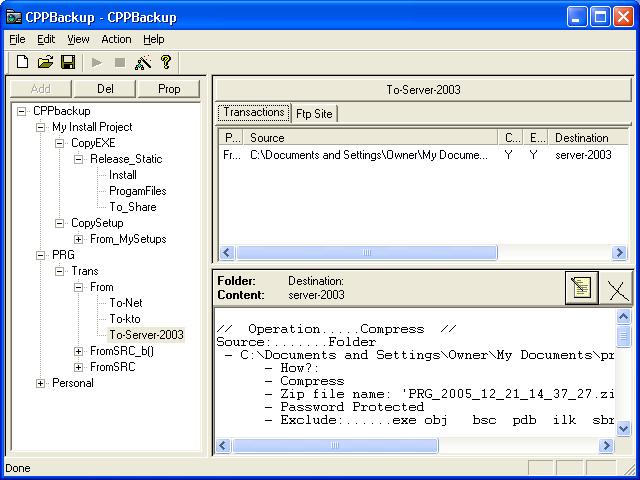
Task: Select the ProgamFiles tree item
Action: pyautogui.click(x=137, y=191)
